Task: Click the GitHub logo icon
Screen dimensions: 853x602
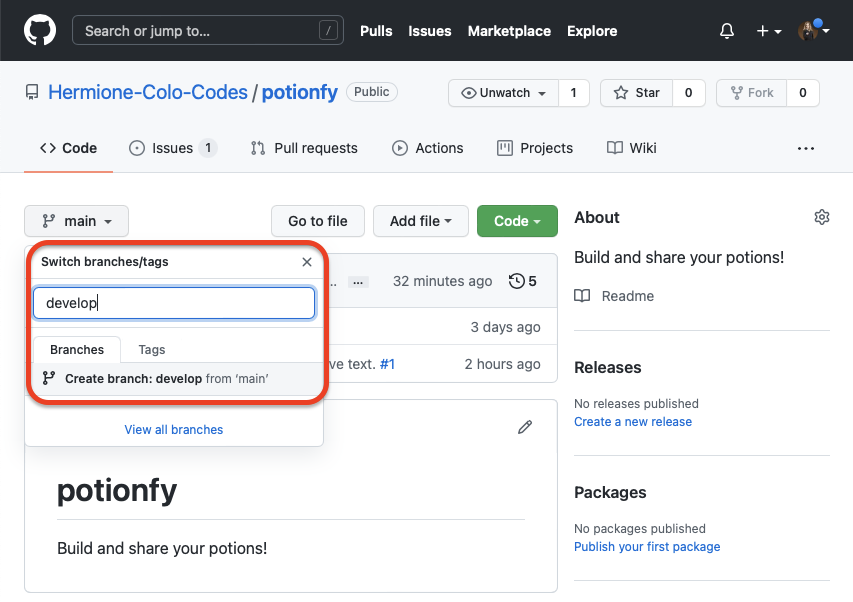Action: click(x=40, y=31)
